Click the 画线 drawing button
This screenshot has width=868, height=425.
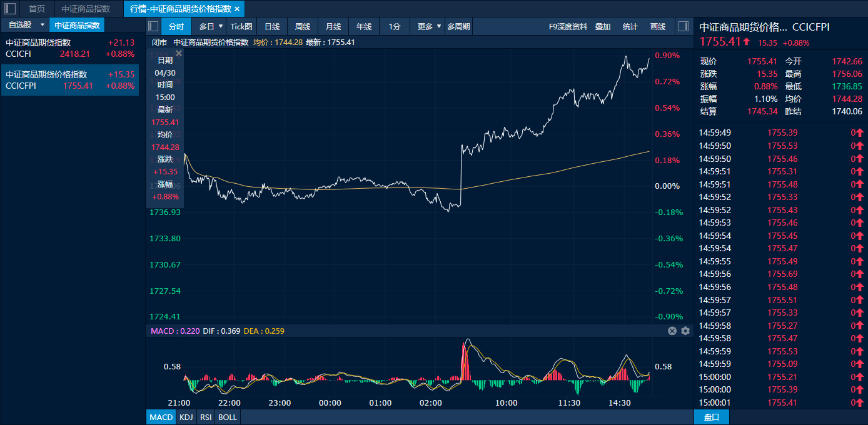(658, 26)
